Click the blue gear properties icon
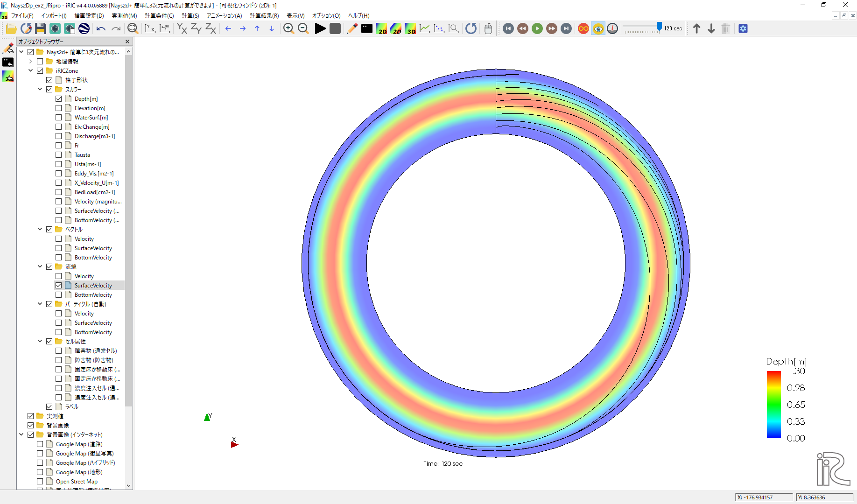Image resolution: width=857 pixels, height=504 pixels. click(x=743, y=29)
